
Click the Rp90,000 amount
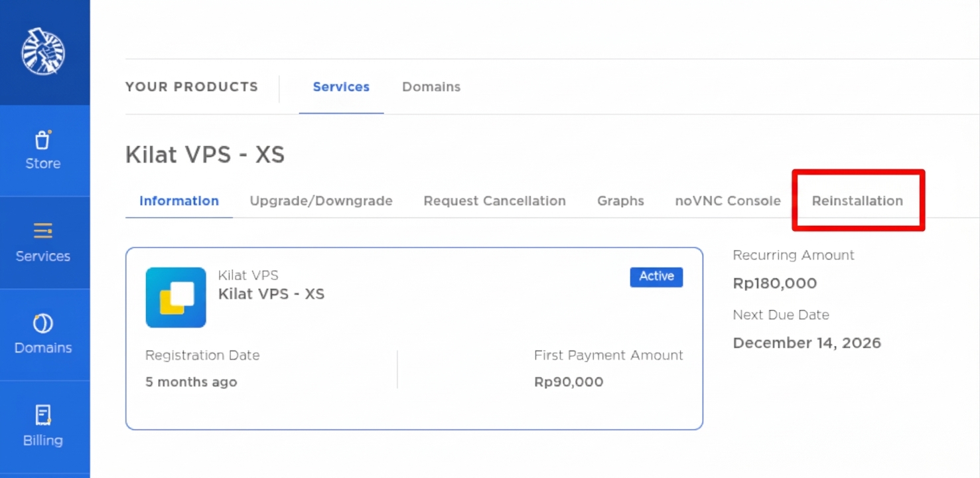click(x=569, y=382)
